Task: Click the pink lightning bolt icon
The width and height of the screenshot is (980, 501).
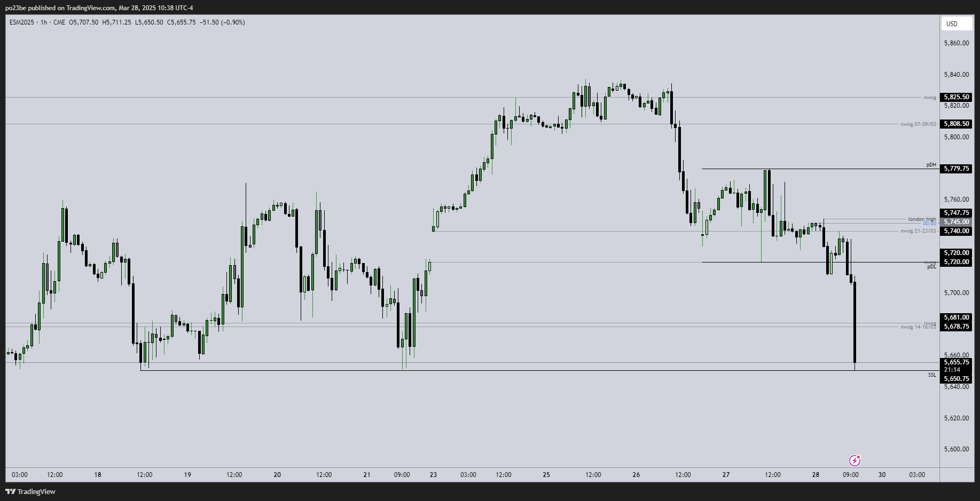Action: 854,460
